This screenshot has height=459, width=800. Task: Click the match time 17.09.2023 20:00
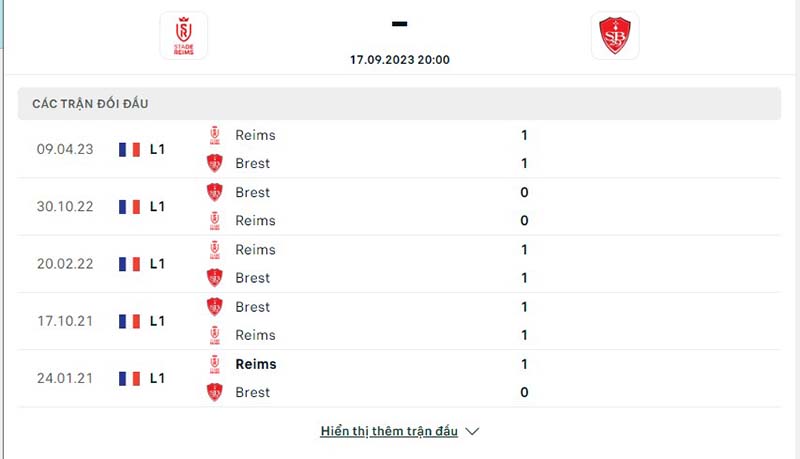point(400,59)
